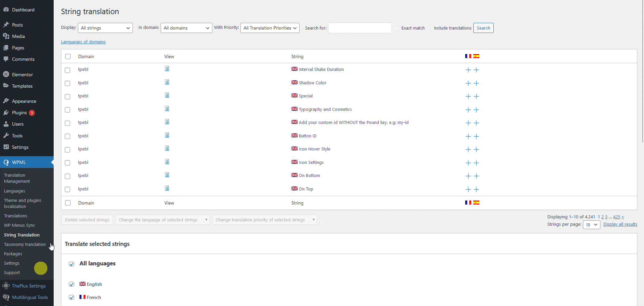Open view icon for Shadow Color string
This screenshot has width=644, height=306.
point(167,82)
